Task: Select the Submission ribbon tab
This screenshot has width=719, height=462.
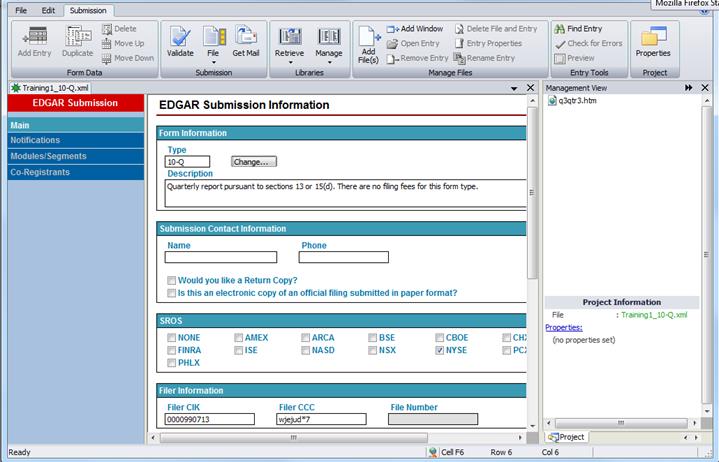Action: [88, 11]
